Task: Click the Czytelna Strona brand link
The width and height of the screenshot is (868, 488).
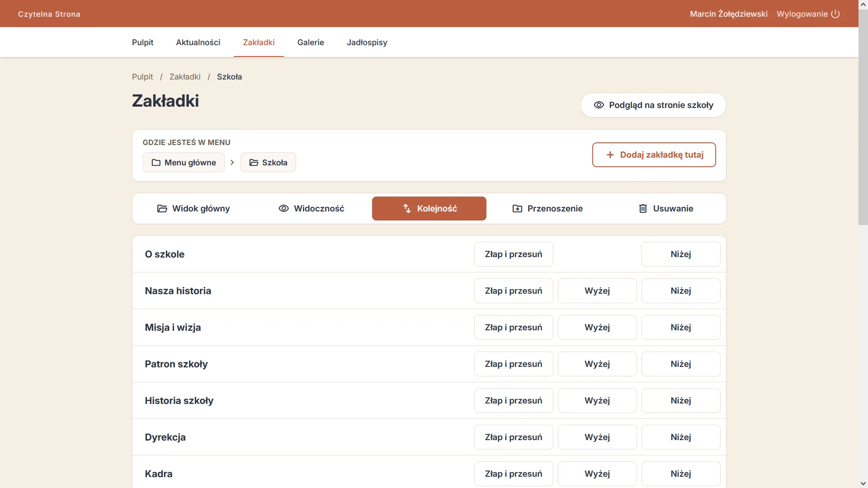Action: tap(49, 14)
